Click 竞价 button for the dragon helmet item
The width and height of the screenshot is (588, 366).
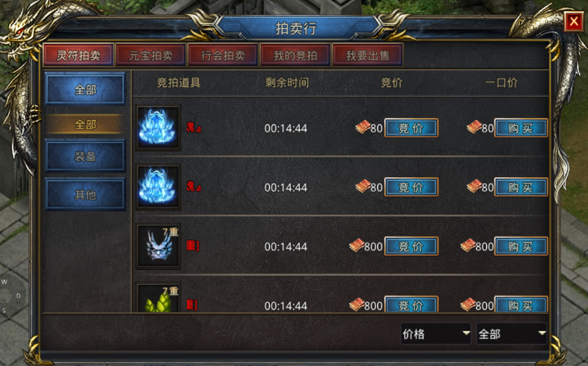[411, 246]
